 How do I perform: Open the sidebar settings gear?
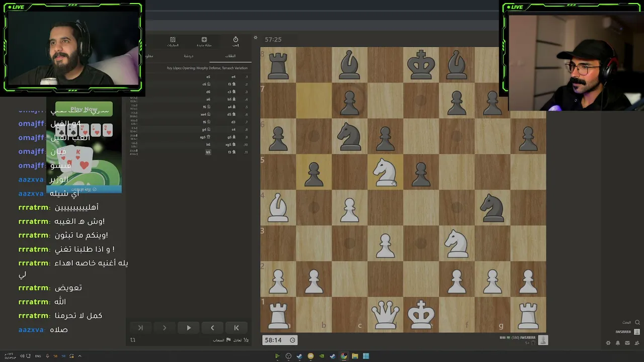[608, 343]
